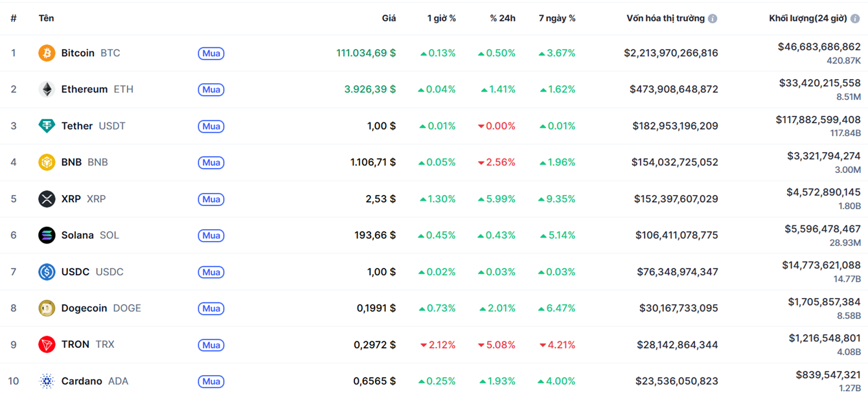Click the XRP logo icon
Image resolution: width=868 pixels, height=399 pixels.
coord(47,199)
